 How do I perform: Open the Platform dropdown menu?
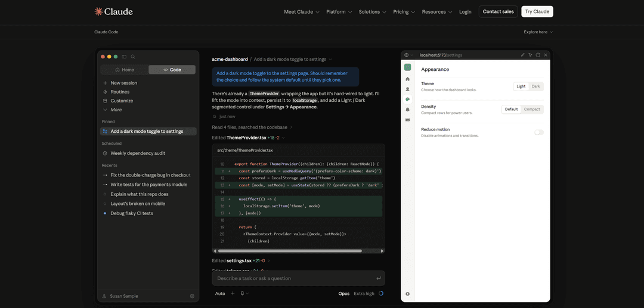pos(339,12)
